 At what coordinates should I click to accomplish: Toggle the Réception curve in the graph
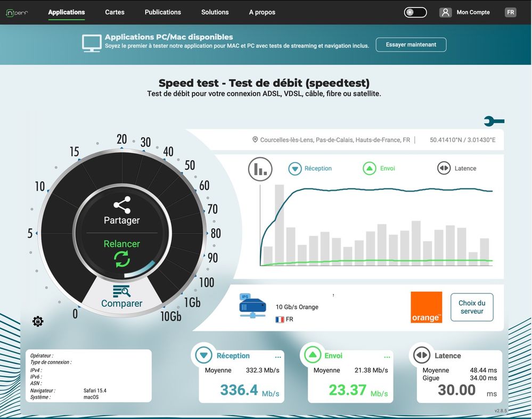(310, 168)
